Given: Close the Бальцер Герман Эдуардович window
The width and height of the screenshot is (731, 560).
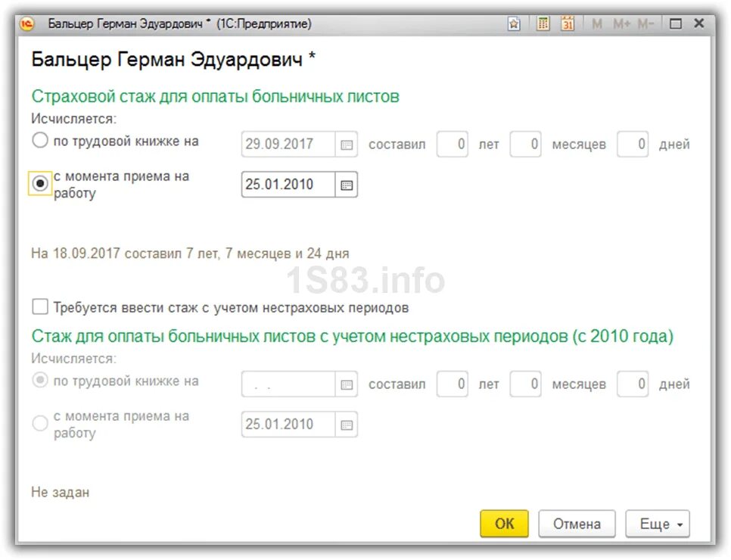Looking at the screenshot, I should pyautogui.click(x=698, y=23).
